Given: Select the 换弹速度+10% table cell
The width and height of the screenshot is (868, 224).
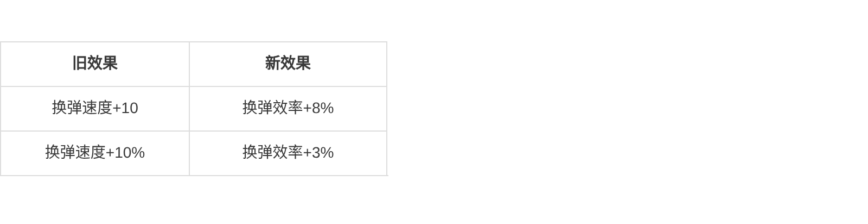Looking at the screenshot, I should [95, 153].
